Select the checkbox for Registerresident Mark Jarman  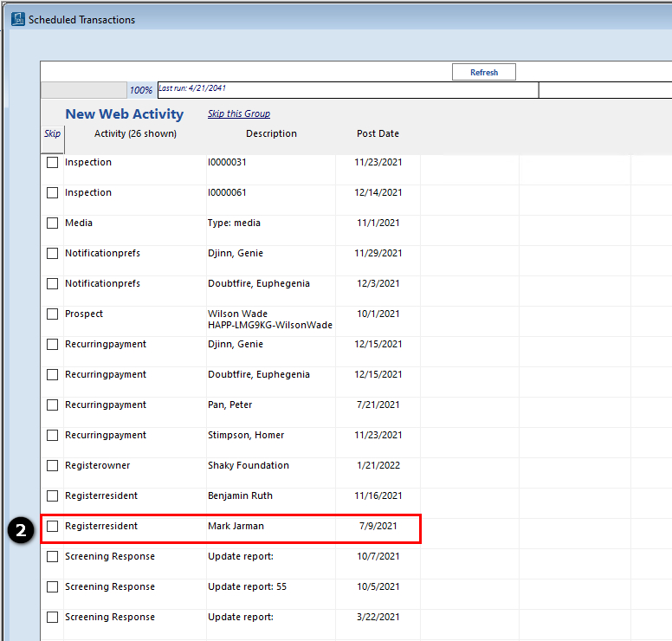52,526
